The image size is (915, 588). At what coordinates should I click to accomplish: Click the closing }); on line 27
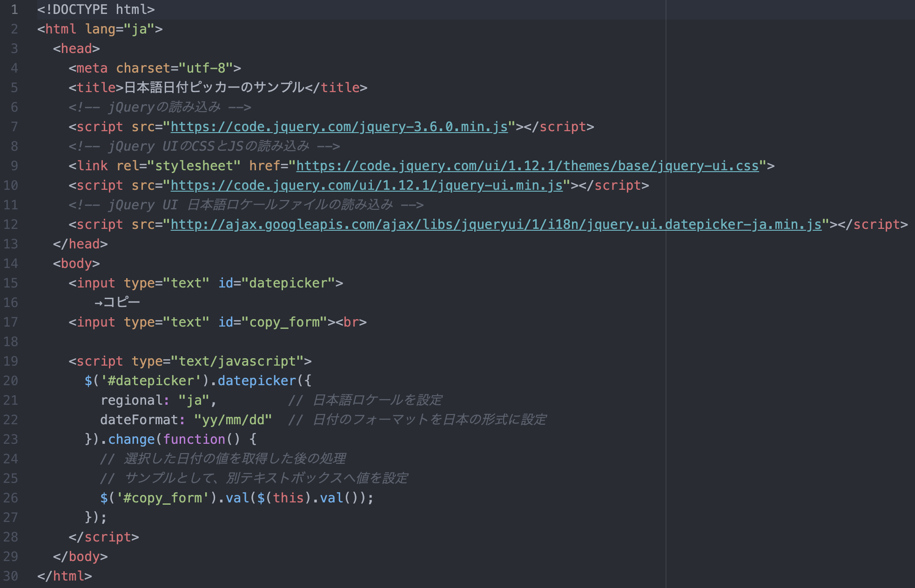tap(96, 517)
